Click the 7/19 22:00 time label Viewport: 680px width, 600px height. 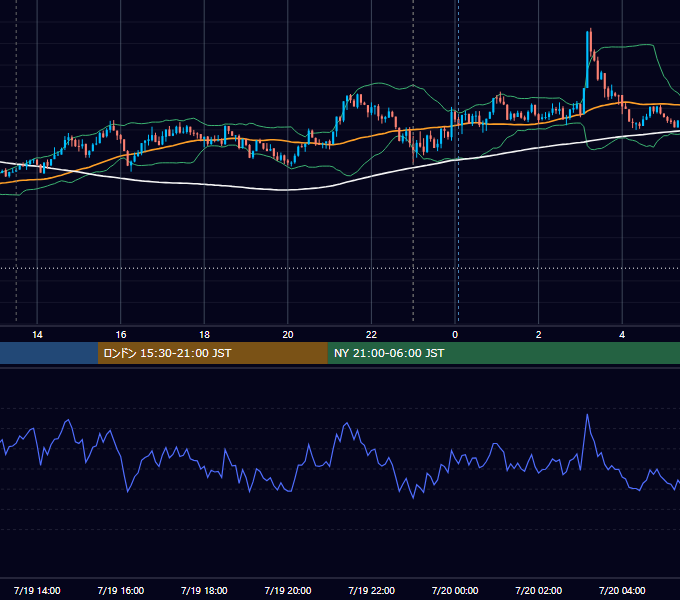(371, 590)
